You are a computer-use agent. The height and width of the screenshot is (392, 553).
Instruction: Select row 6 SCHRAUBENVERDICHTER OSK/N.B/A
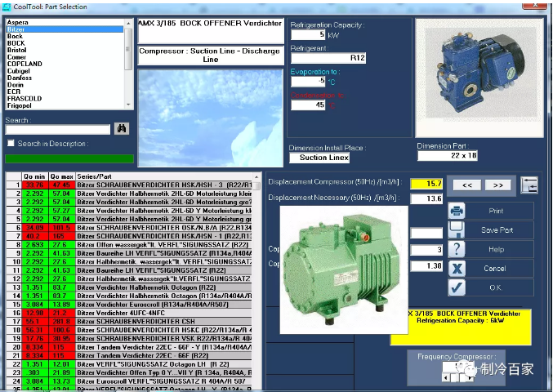coord(129,228)
